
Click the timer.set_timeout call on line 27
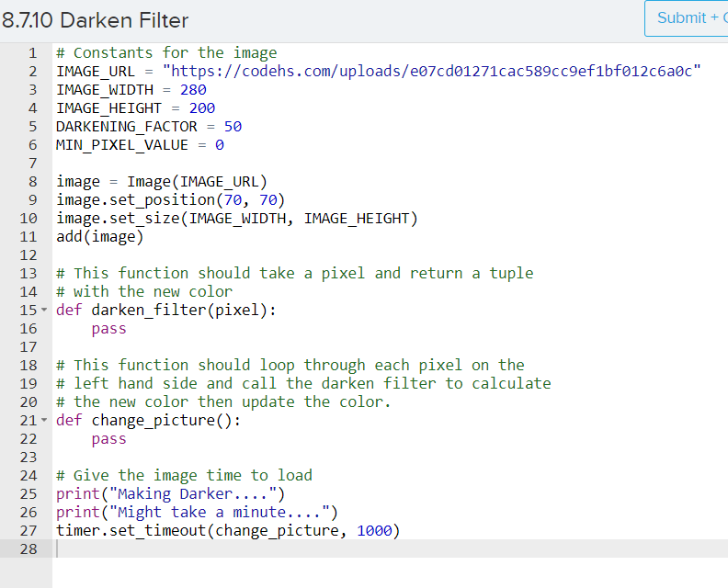(x=228, y=531)
